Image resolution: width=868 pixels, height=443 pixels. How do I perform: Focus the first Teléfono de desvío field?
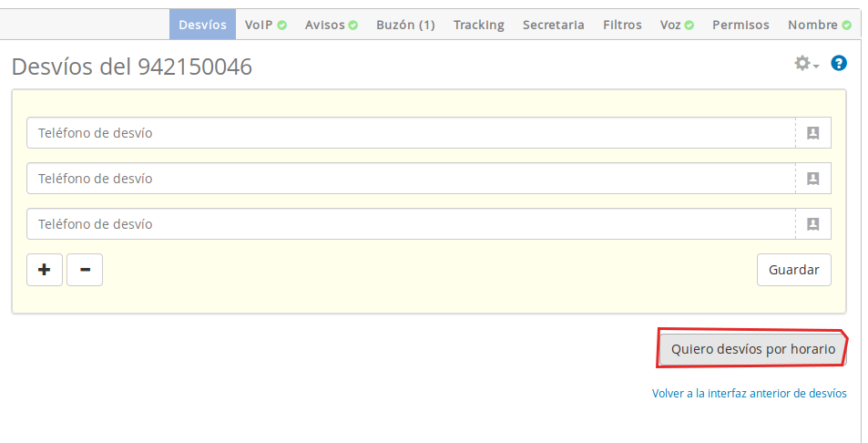point(410,133)
